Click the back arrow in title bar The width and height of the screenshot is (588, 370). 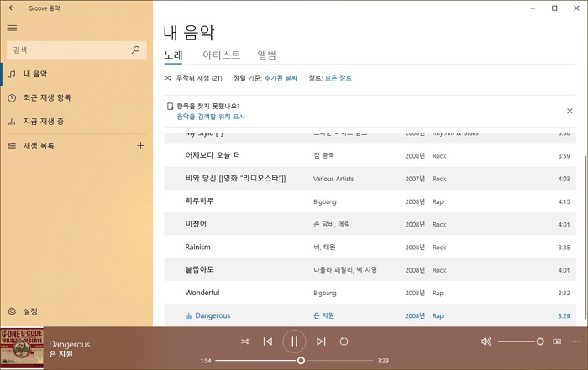point(12,8)
